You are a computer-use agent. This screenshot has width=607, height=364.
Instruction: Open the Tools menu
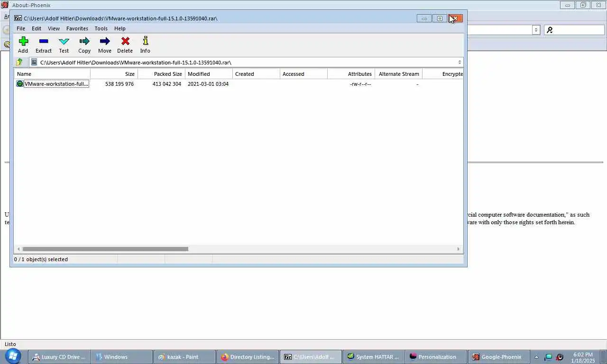pos(101,28)
